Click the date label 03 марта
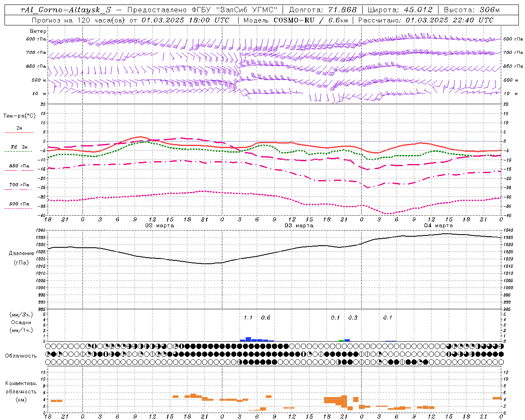The image size is (525, 420). pos(299,226)
